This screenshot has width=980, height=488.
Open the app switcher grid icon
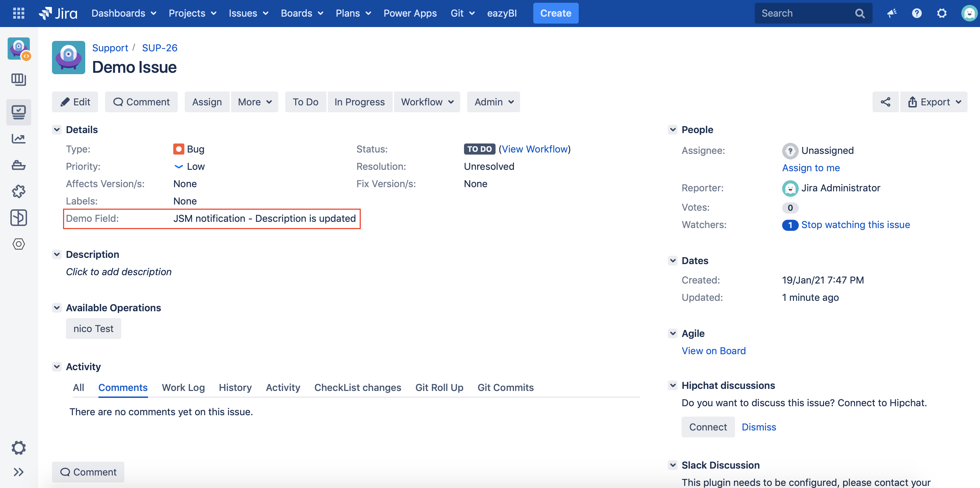[x=18, y=13]
